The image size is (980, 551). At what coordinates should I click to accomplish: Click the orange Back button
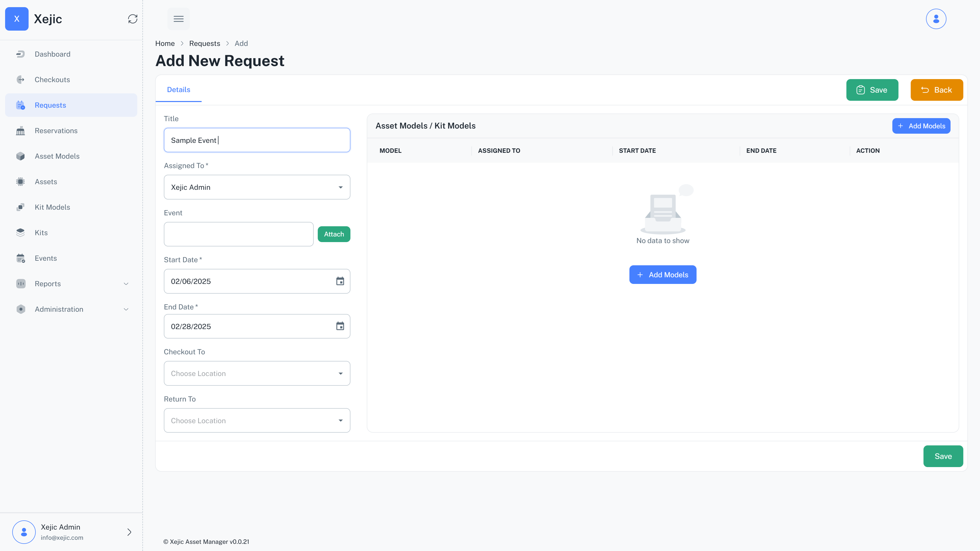tap(937, 90)
